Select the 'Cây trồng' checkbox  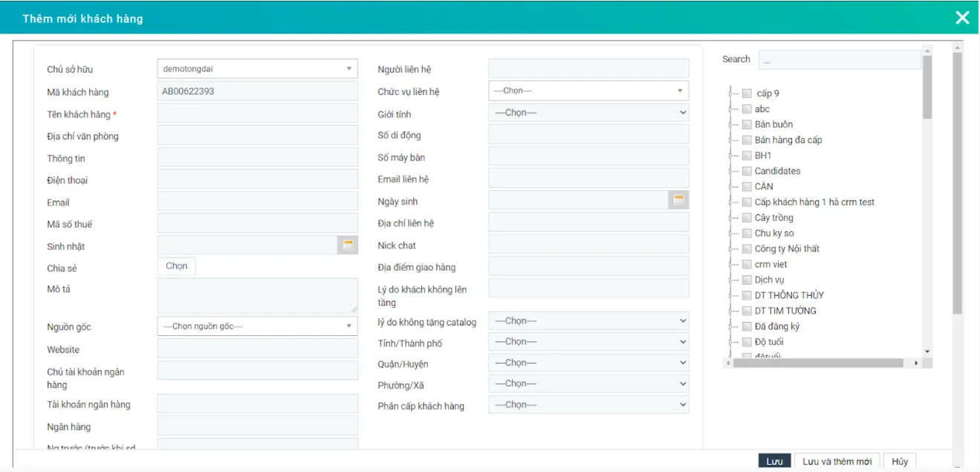[747, 218]
